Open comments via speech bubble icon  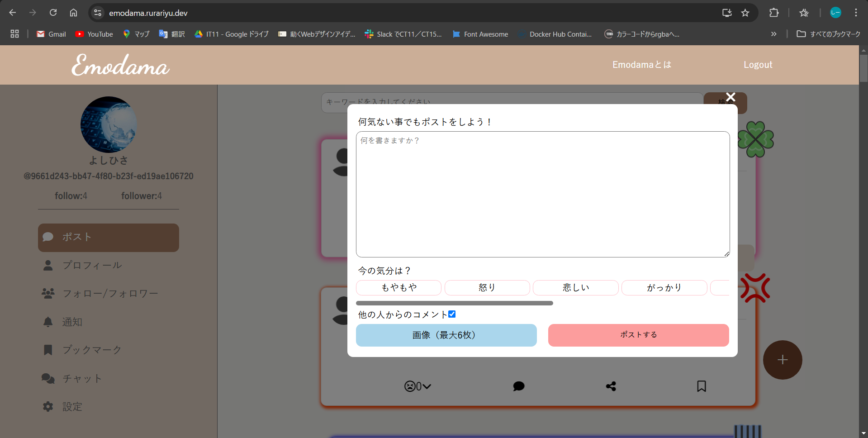click(x=519, y=386)
